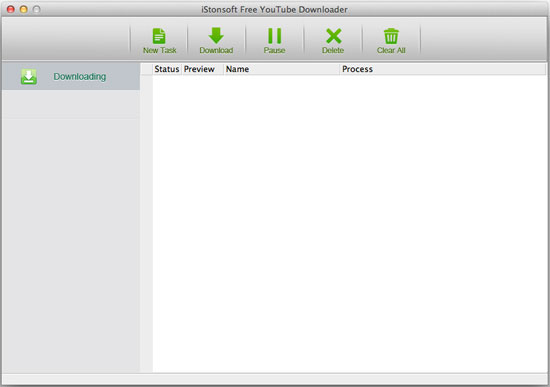Screen dimensions: 550x387
Task: Sort list by Name column header
Action: point(282,69)
